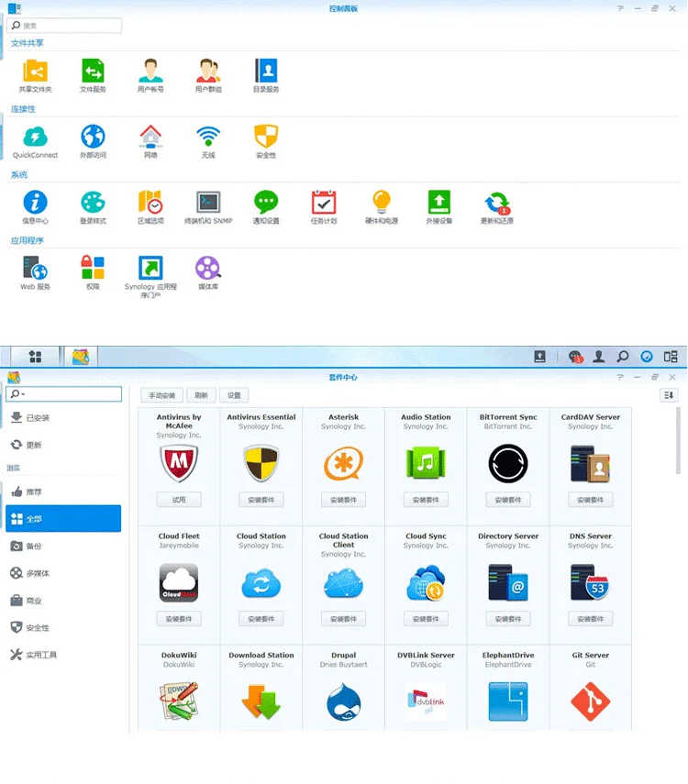Open Git Server package icon
This screenshot has width=688, height=784.
[x=591, y=701]
